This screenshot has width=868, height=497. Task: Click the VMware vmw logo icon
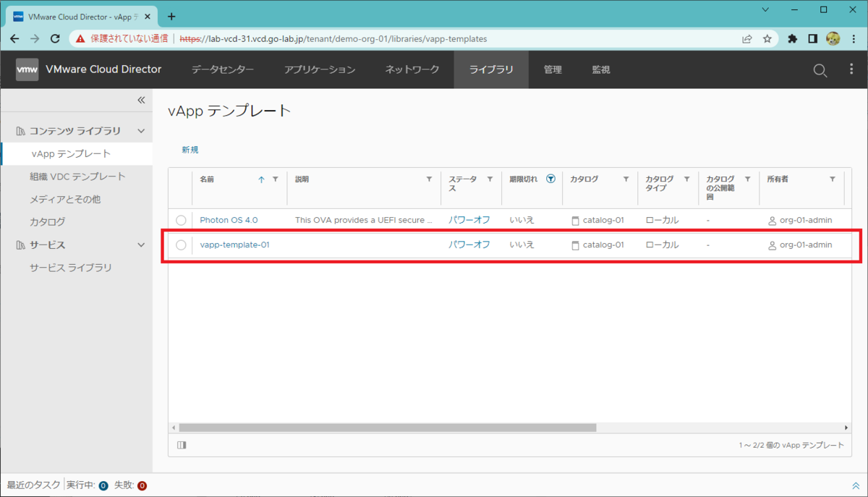[27, 69]
